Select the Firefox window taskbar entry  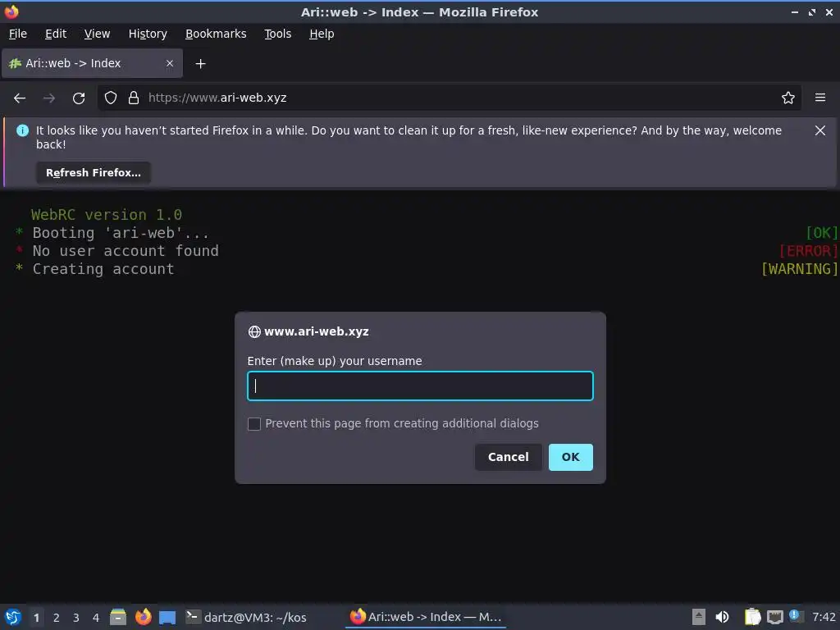click(426, 617)
